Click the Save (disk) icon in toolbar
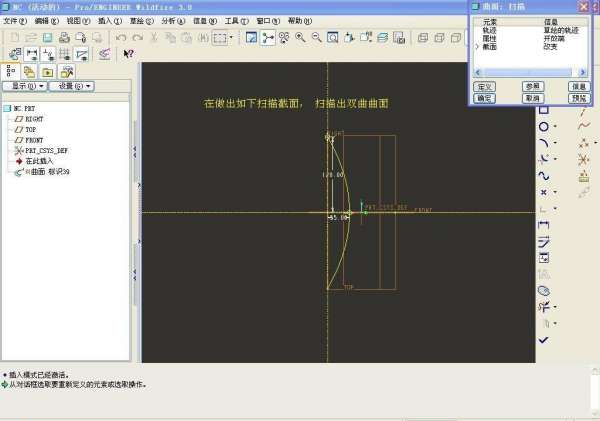This screenshot has height=421, width=600. 47,38
